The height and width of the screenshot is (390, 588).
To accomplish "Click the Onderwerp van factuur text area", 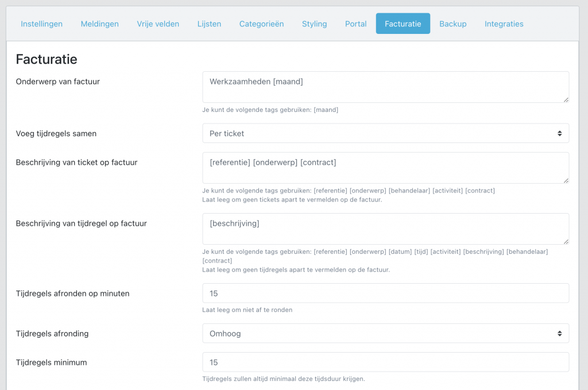I will click(385, 87).
